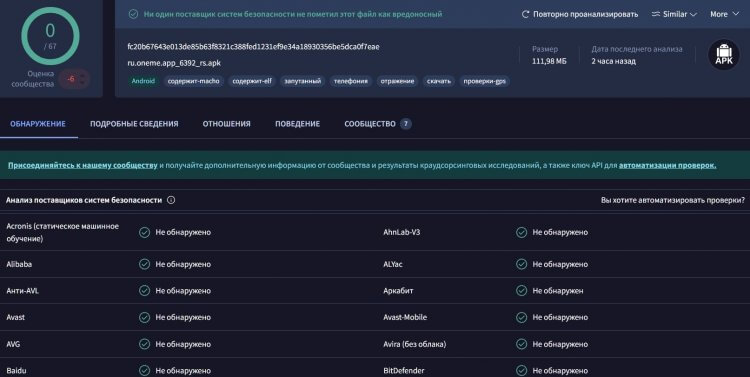
Task: Click the ALYac vendor name
Action: (x=393, y=264)
